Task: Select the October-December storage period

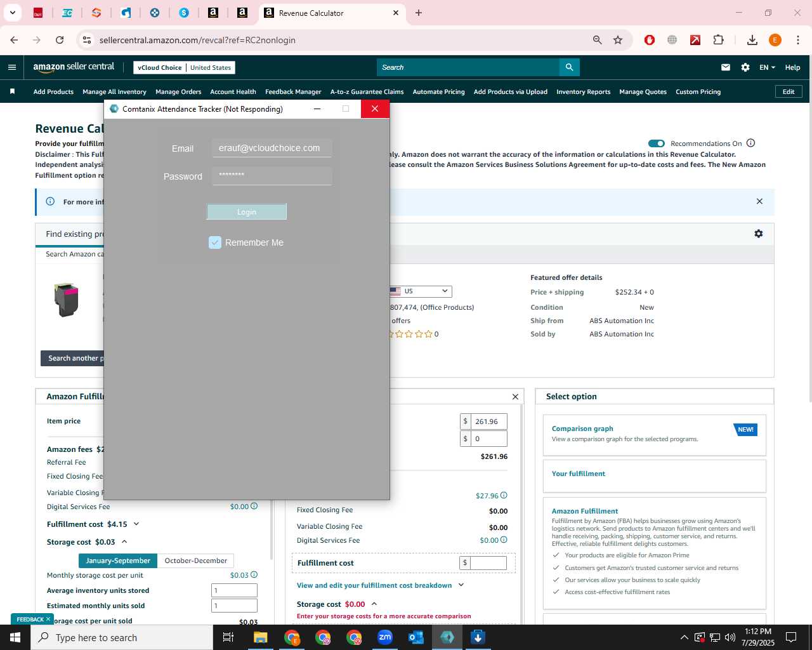Action: coord(195,560)
